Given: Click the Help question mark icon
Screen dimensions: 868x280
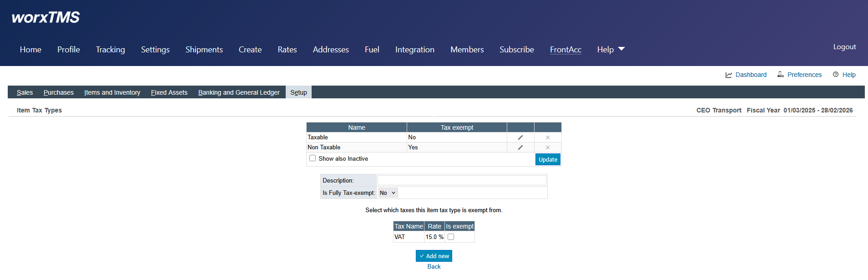Looking at the screenshot, I should [x=836, y=75].
